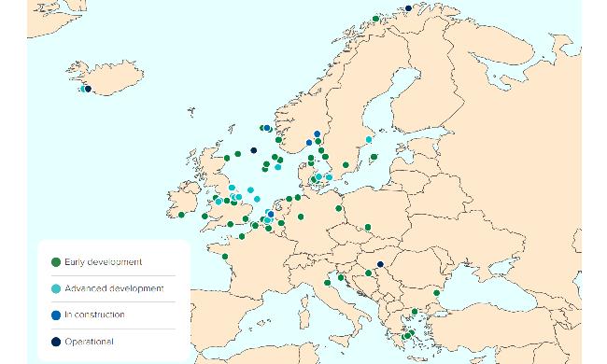Click the Operational dot in Hungary
The width and height of the screenshot is (607, 364).
(380, 264)
